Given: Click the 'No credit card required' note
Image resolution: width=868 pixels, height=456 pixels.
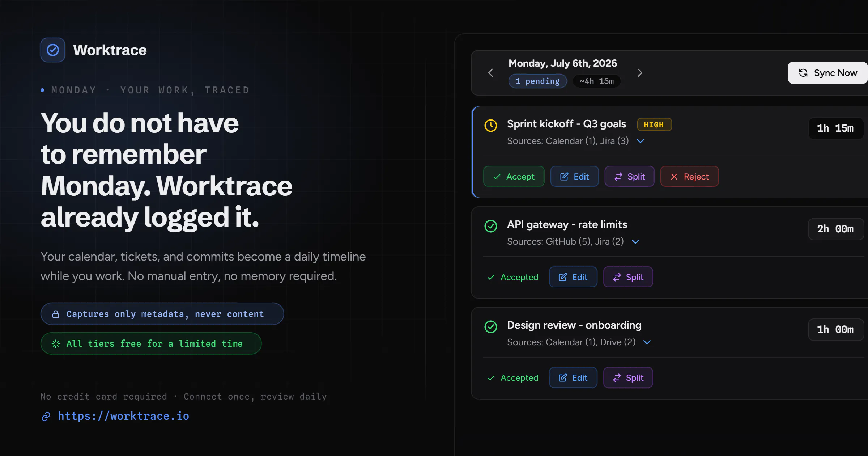Looking at the screenshot, I should point(104,397).
